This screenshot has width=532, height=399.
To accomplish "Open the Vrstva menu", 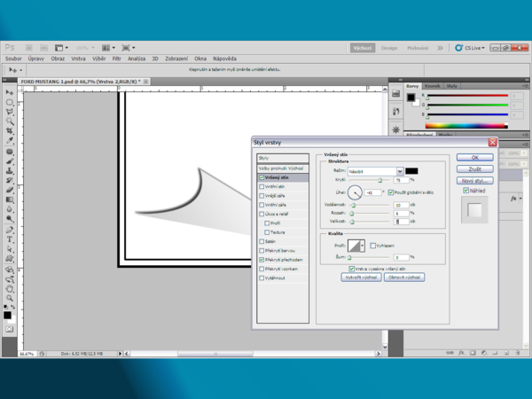I will [79, 59].
